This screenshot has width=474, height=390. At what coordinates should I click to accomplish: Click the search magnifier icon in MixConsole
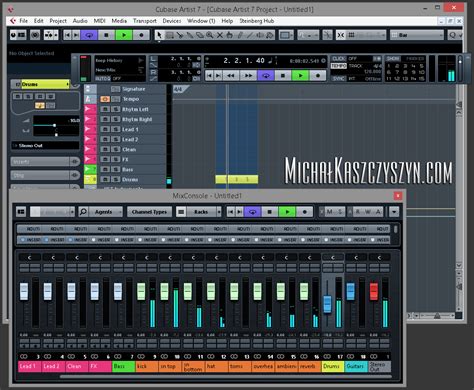[x=83, y=212]
